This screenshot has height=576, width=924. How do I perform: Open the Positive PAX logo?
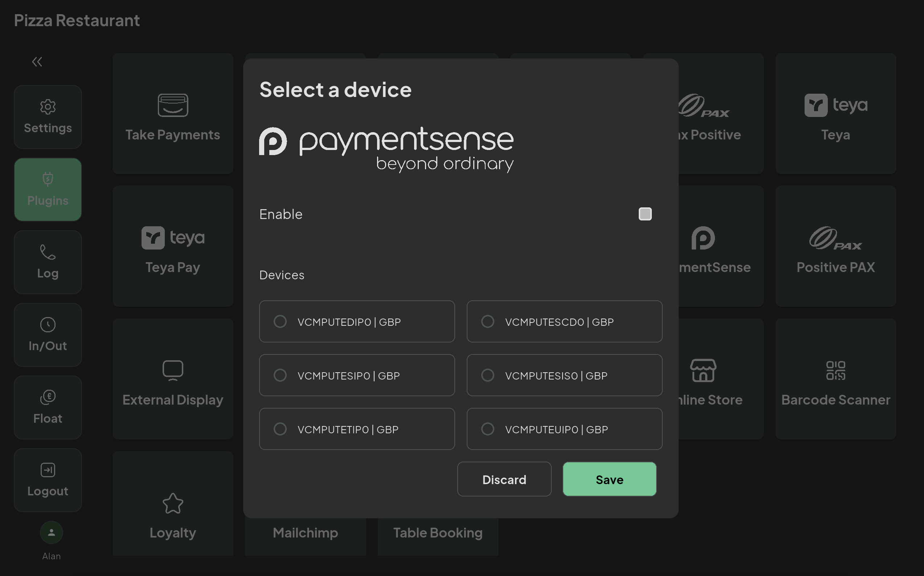[836, 238]
